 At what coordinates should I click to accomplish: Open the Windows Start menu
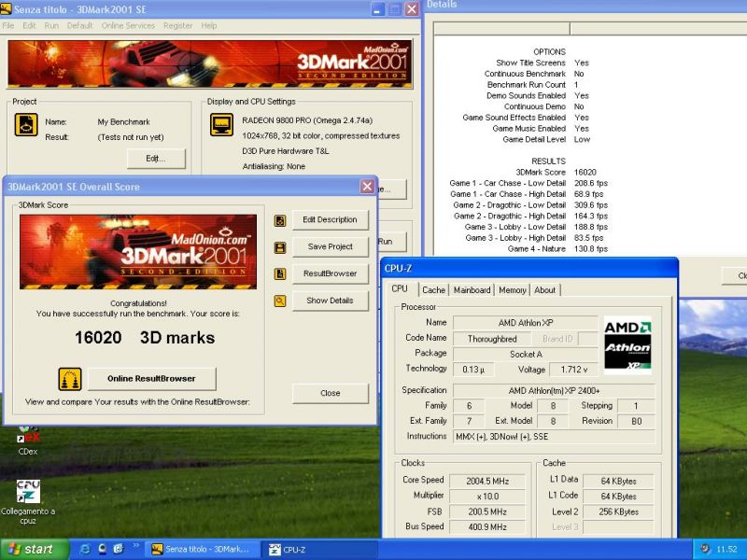pyautogui.click(x=35, y=550)
